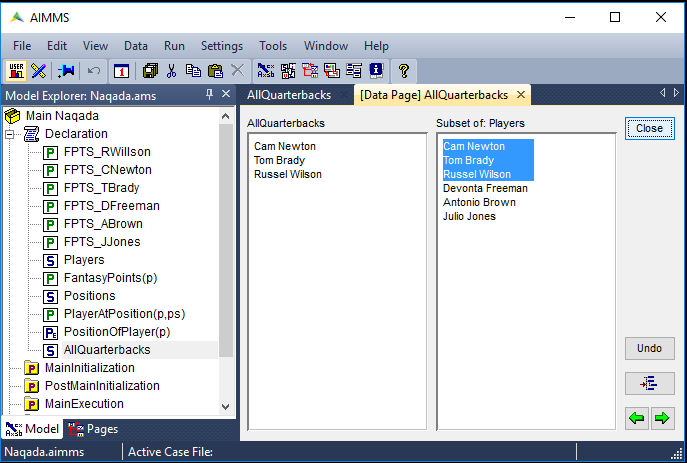Open the Page Manager toolbar icon
Image resolution: width=687 pixels, height=463 pixels.
(x=310, y=71)
